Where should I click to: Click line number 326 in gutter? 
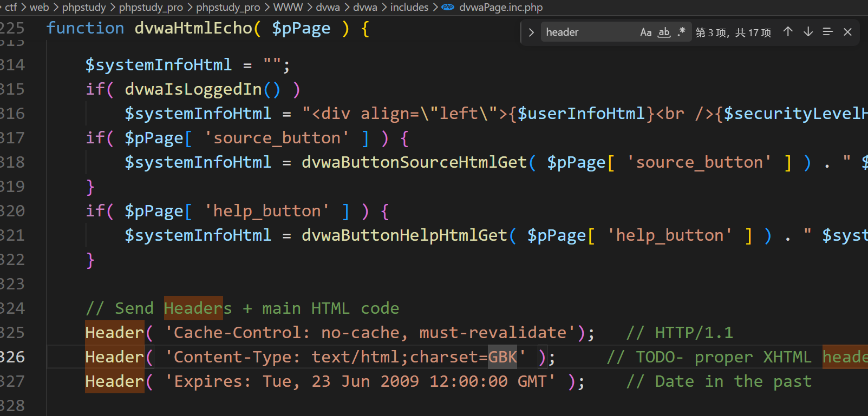[x=12, y=357]
